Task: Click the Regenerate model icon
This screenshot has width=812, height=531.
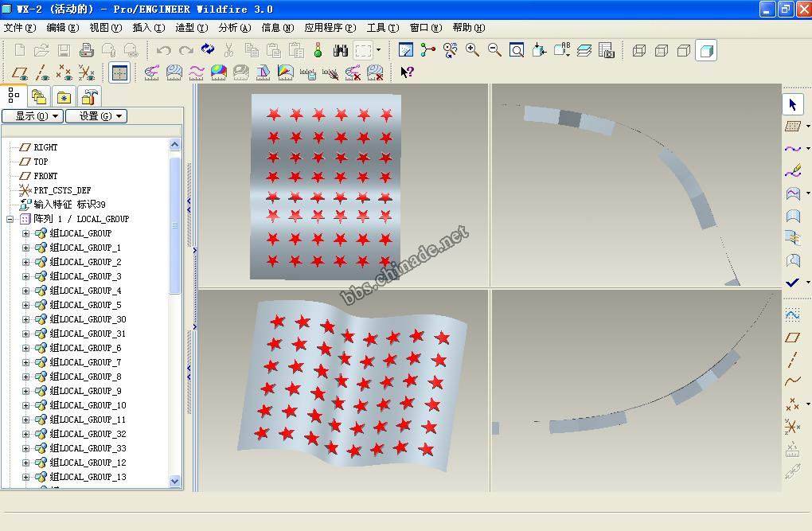Action: [x=208, y=49]
